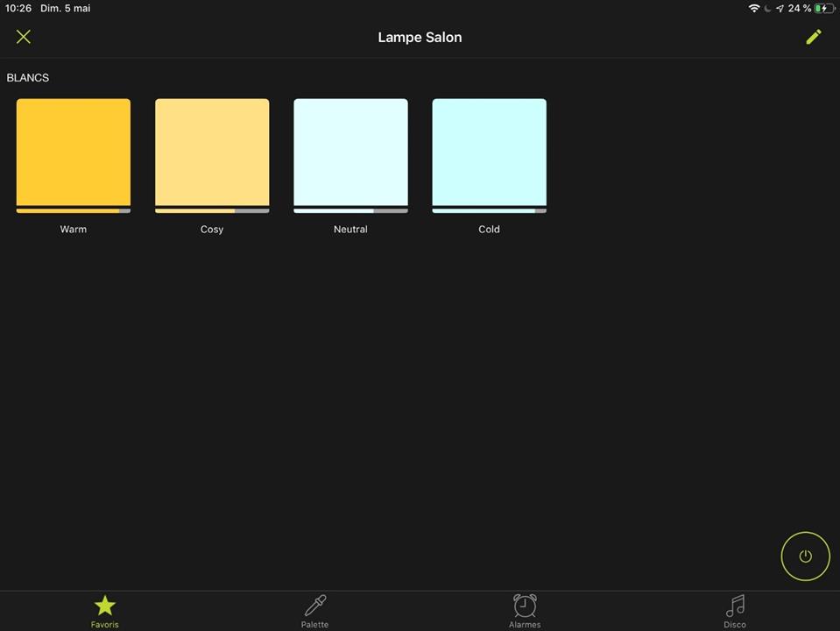Toggle the lamp power button

pyautogui.click(x=805, y=557)
